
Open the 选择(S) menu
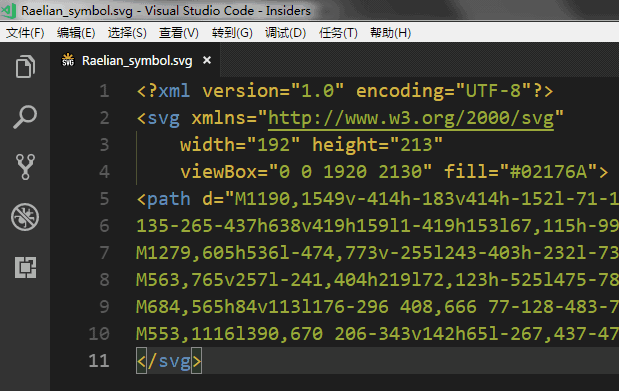(x=127, y=33)
